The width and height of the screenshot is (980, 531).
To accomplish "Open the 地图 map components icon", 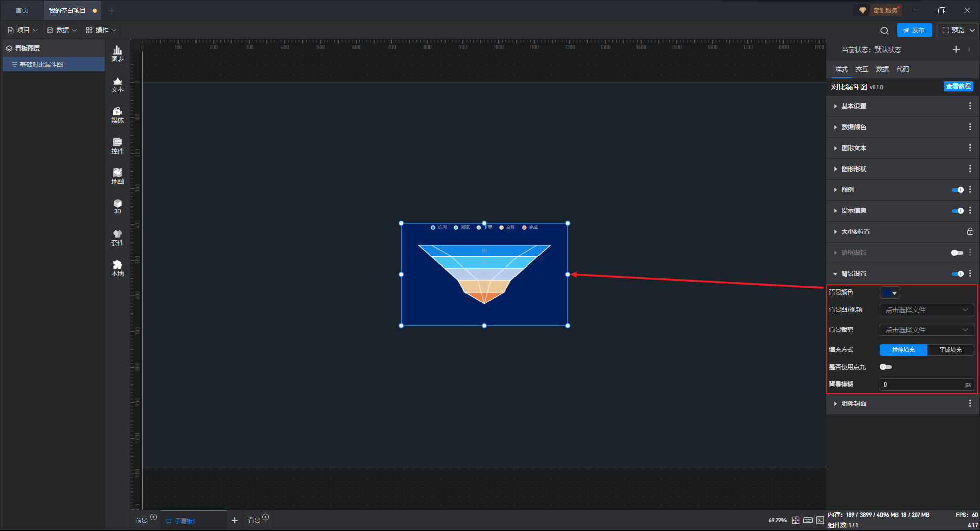I will (x=117, y=176).
